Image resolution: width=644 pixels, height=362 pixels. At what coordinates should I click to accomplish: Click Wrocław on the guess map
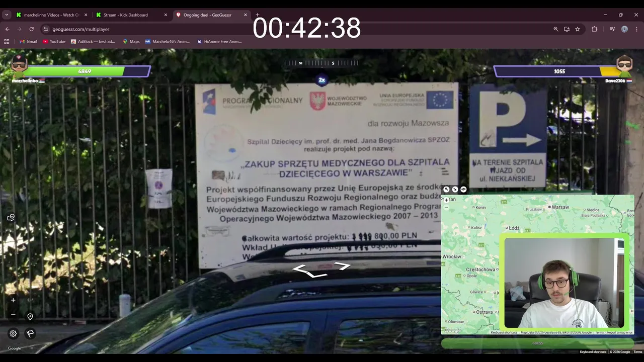(452, 256)
